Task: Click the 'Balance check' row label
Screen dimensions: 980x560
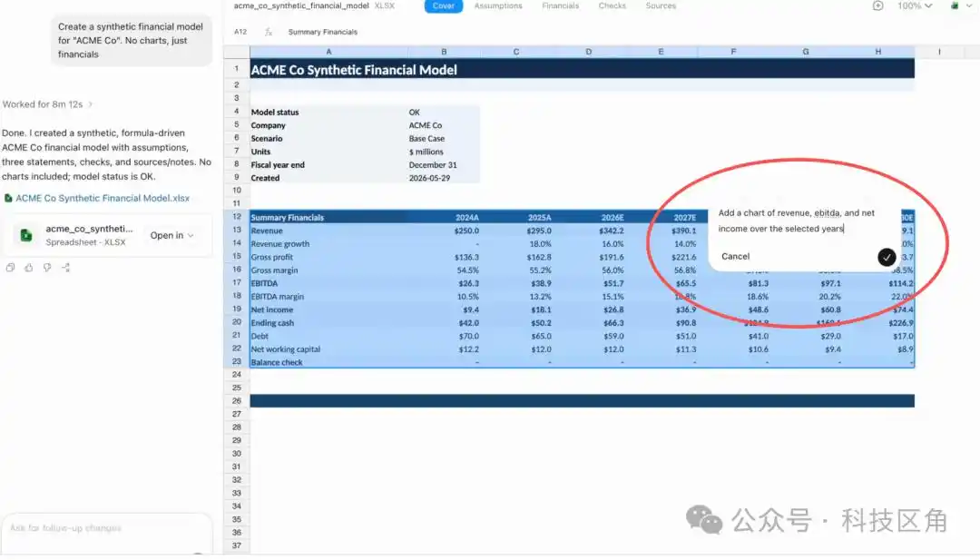Action: coord(277,362)
